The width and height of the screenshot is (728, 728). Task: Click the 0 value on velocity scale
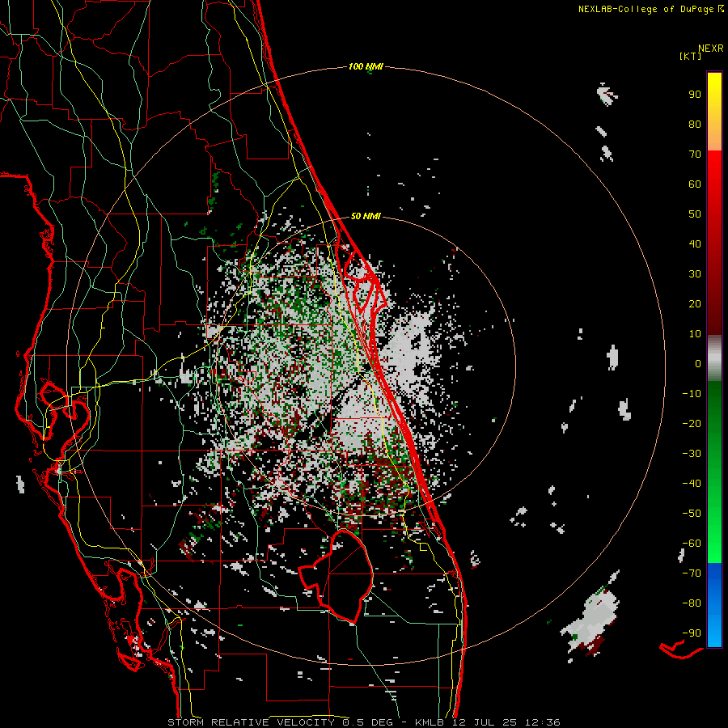coord(698,364)
